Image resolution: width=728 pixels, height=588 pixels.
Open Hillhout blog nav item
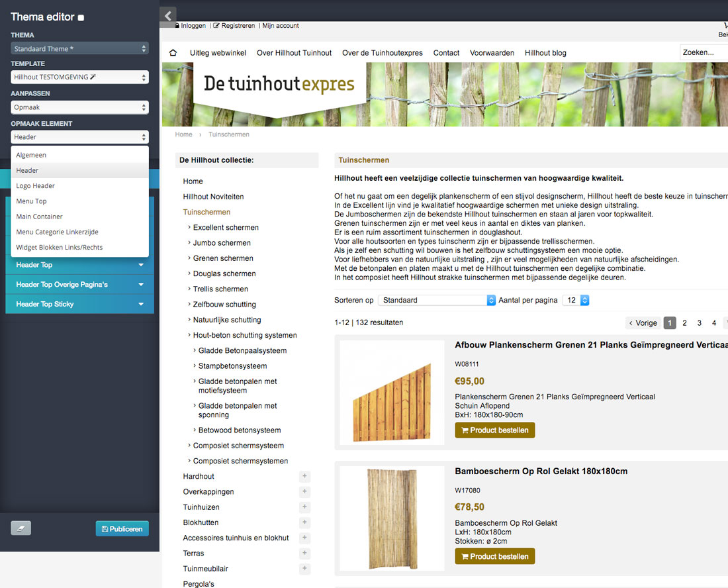coord(545,53)
